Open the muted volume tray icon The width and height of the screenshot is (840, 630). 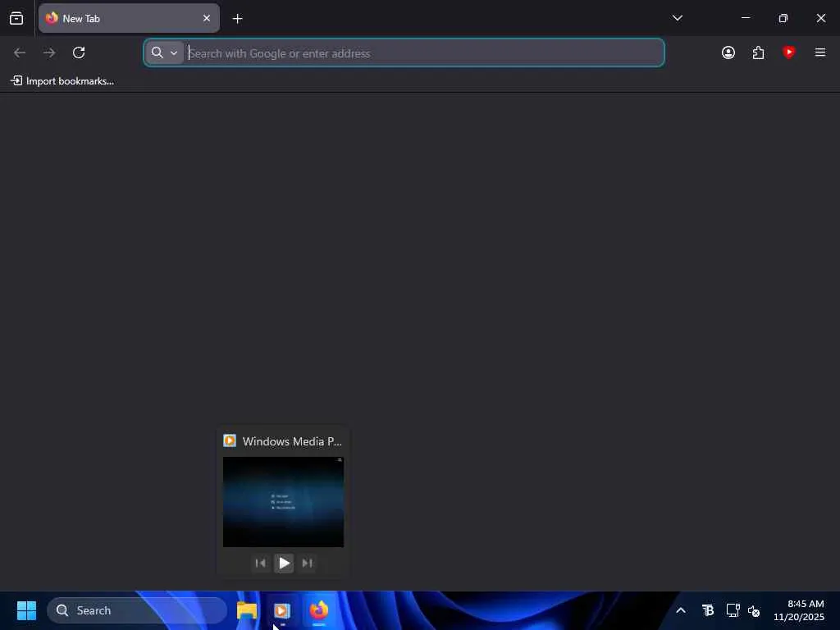[x=754, y=610]
